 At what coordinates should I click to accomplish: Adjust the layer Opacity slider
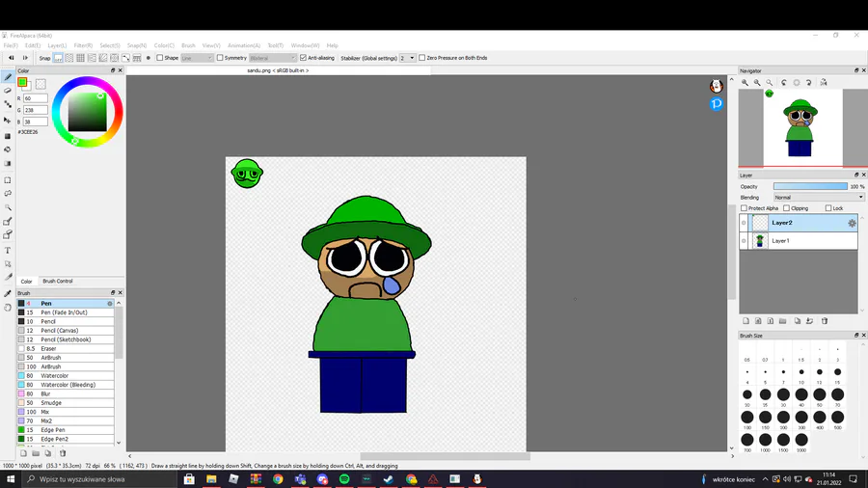(x=810, y=186)
